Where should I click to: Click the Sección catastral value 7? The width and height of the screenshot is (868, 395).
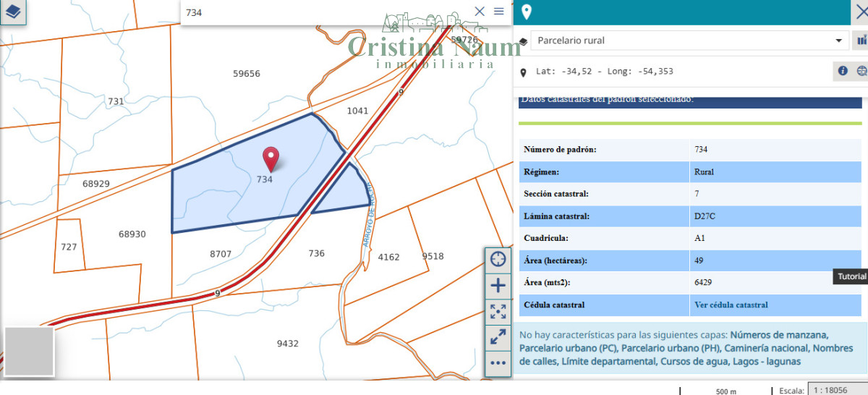[x=697, y=194]
